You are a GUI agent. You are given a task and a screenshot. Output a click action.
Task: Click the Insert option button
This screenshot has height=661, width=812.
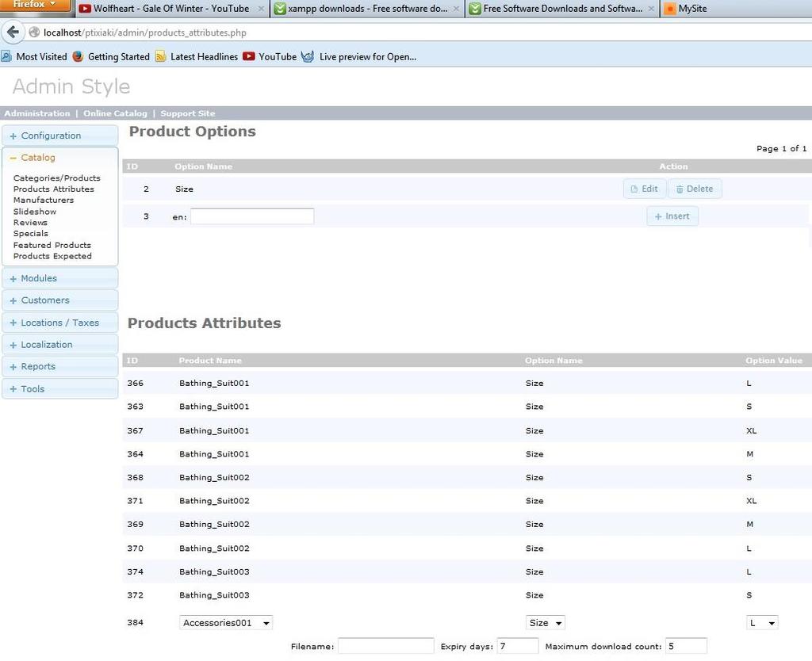[x=672, y=216]
